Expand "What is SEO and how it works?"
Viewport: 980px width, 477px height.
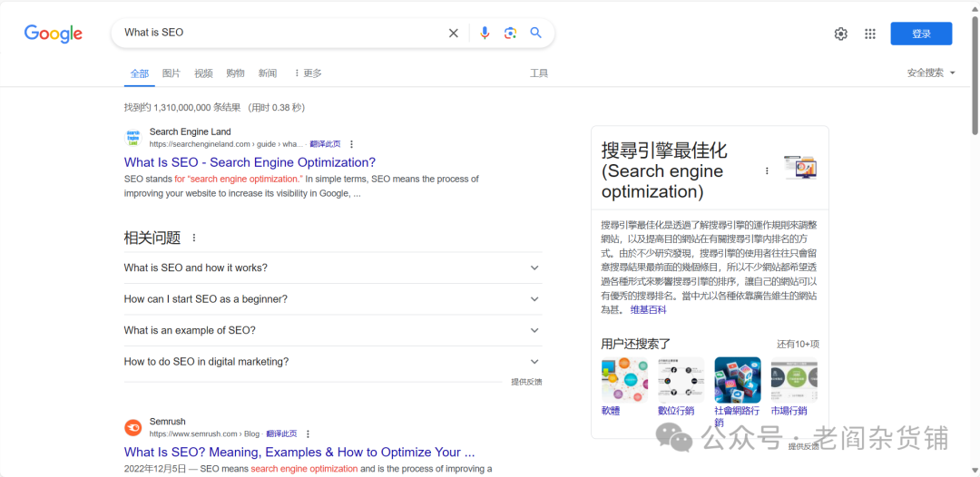pyautogui.click(x=333, y=268)
